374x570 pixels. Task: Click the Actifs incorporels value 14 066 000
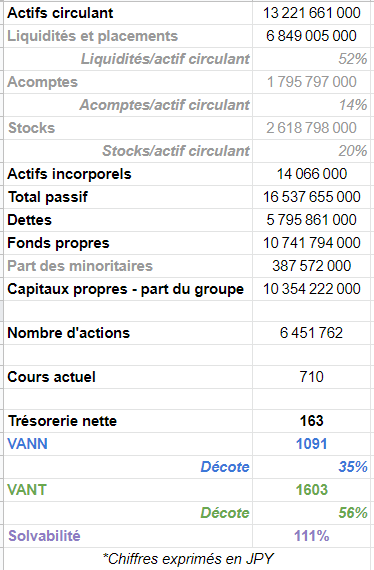click(311, 174)
